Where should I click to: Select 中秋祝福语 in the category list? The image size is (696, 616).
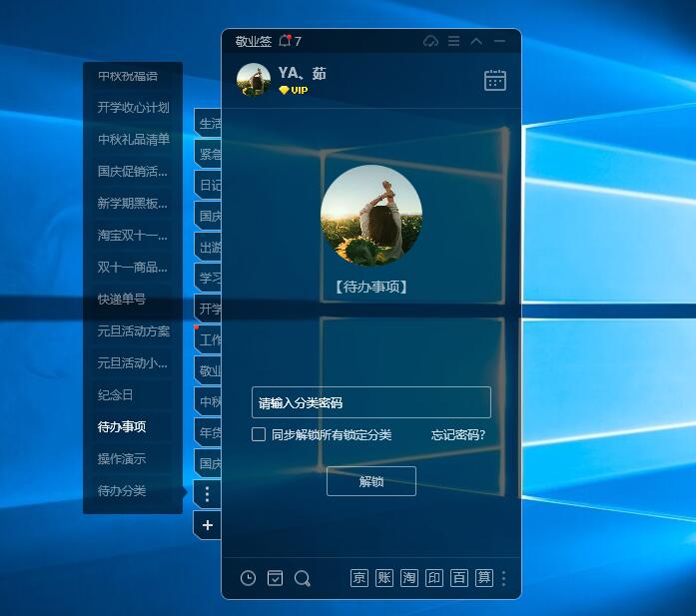(x=133, y=76)
